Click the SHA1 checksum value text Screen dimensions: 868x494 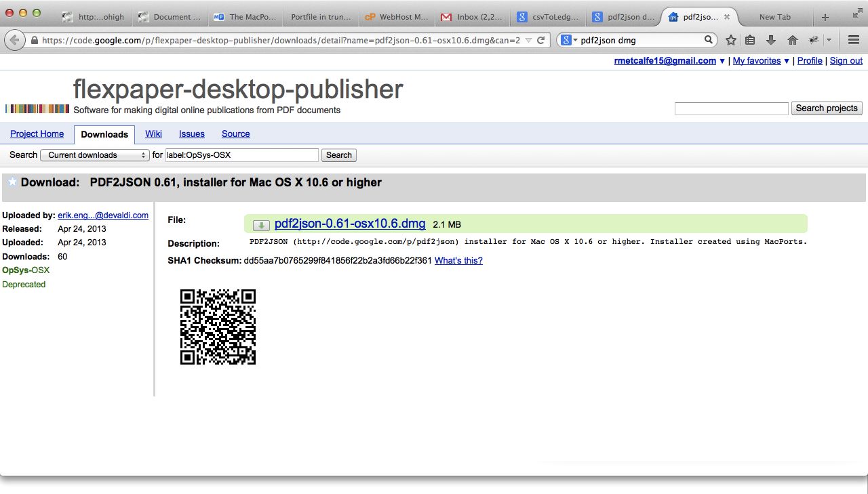[x=338, y=260]
